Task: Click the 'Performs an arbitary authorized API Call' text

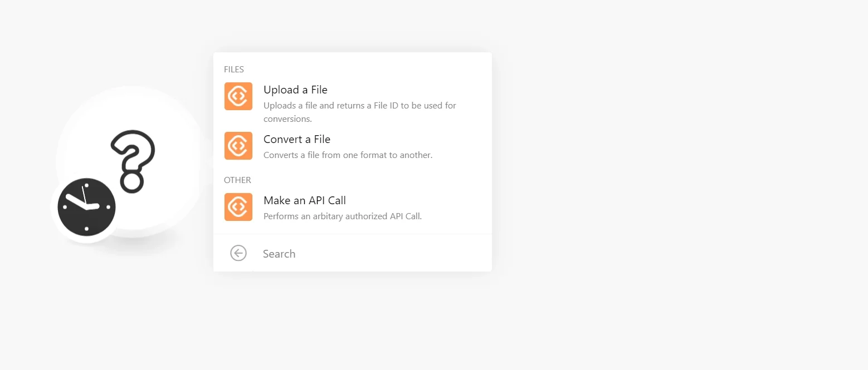Action: (x=343, y=216)
